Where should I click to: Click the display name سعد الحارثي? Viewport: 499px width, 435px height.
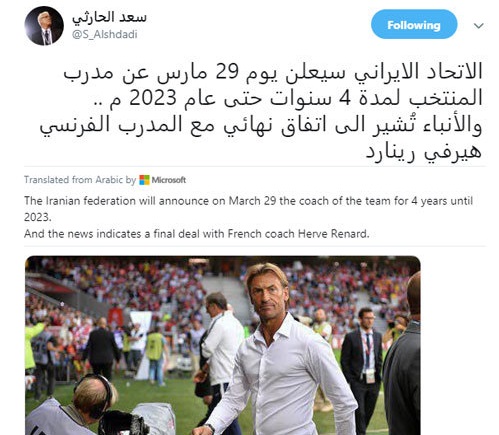click(109, 17)
